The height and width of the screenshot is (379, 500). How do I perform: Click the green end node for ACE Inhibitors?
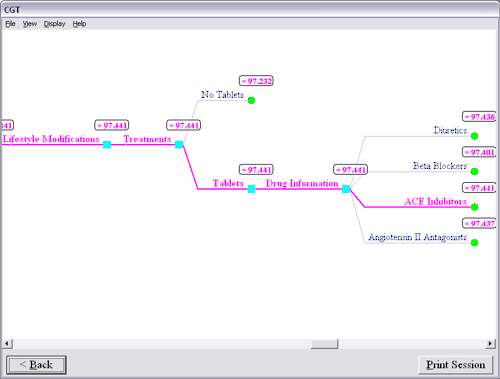[475, 207]
